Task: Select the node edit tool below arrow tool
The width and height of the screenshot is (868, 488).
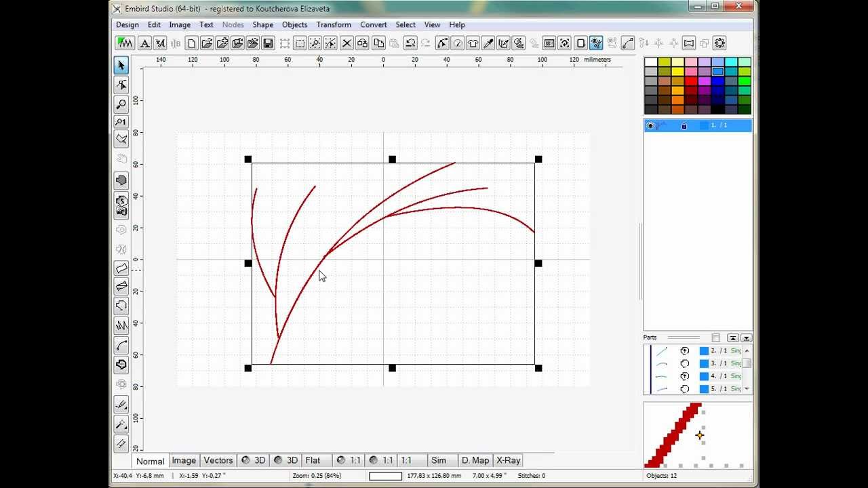Action: [x=121, y=85]
